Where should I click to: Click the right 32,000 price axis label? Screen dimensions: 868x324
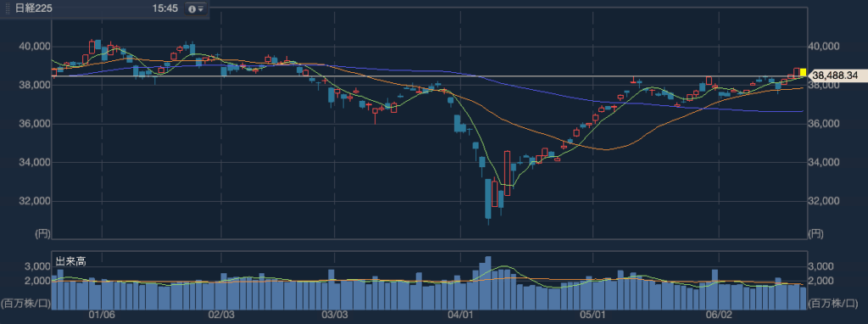(824, 201)
